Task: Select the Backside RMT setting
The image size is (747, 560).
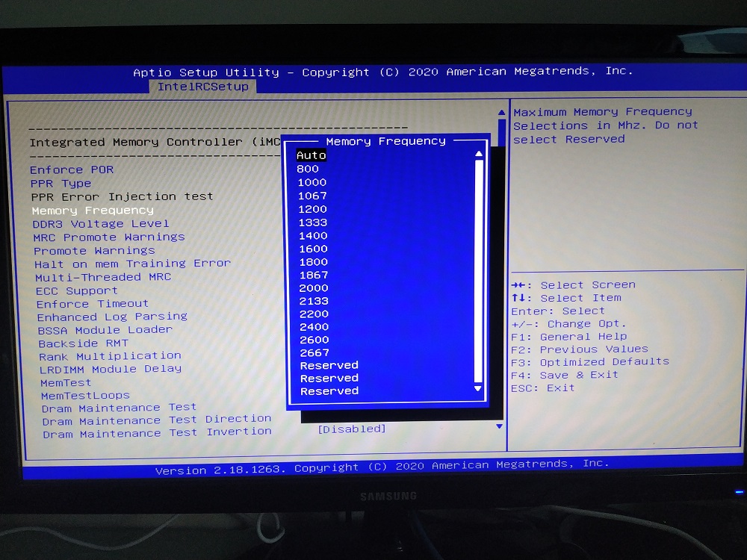Action: (84, 343)
